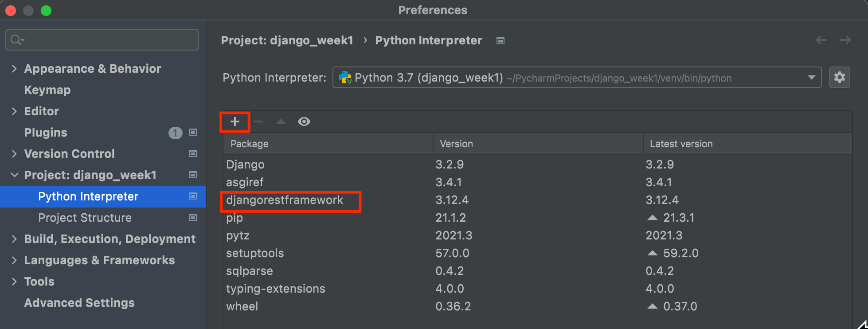This screenshot has height=329, width=868.
Task: Click project-level icon on Project: django_week1 row
Action: pyautogui.click(x=193, y=175)
